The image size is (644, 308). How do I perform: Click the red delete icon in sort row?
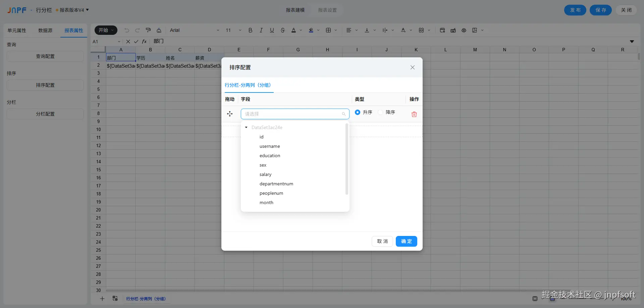pyautogui.click(x=414, y=114)
